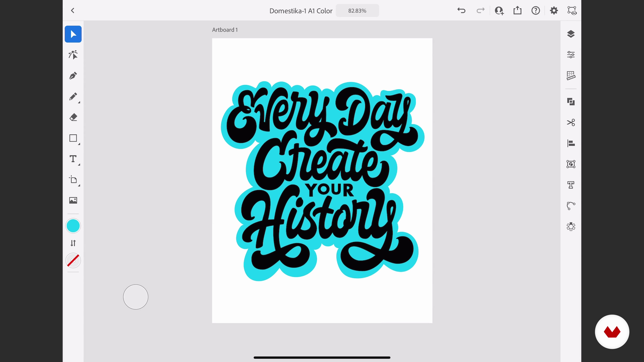Select the Every Day Create Your History artwork

(x=322, y=181)
